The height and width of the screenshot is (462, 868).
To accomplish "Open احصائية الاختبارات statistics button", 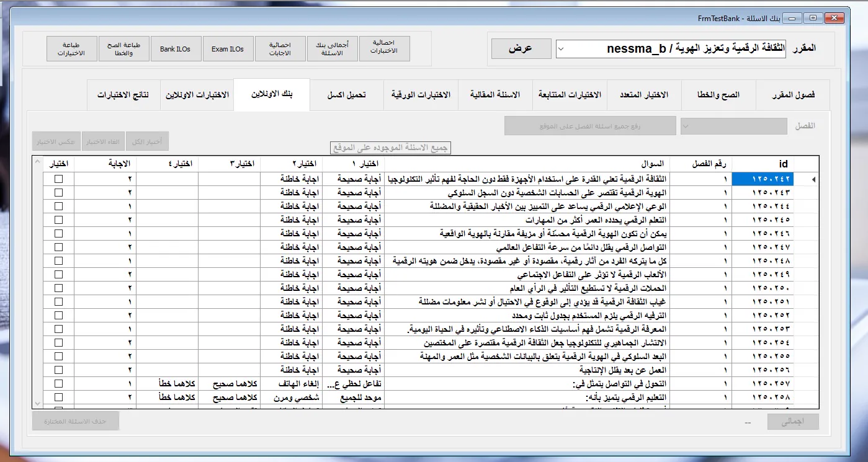I will pyautogui.click(x=384, y=48).
